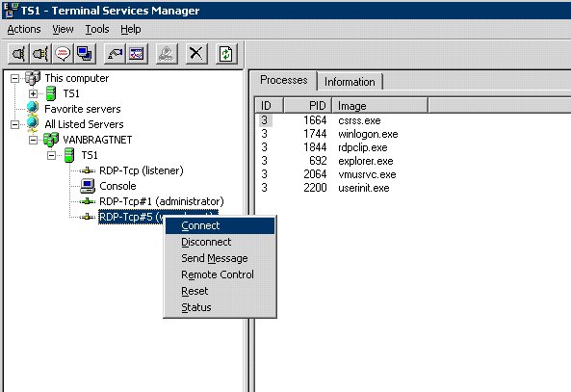This screenshot has height=392, width=571.
Task: Sort processes by the Image column header
Action: pos(379,106)
